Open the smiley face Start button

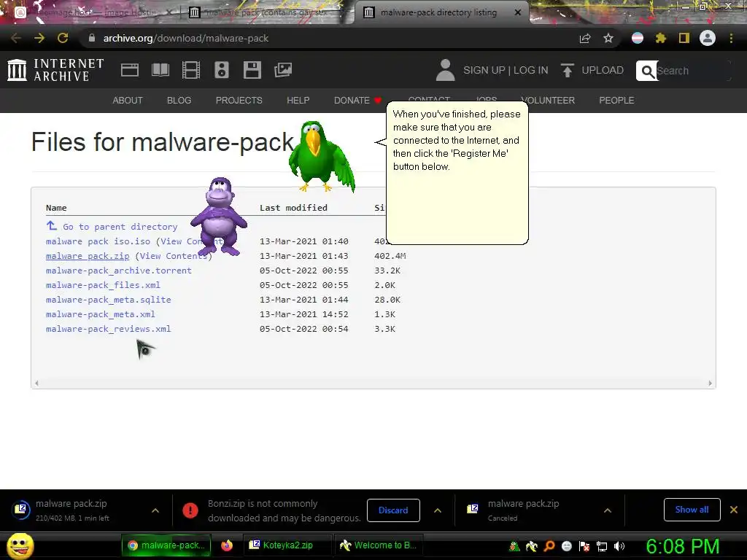click(20, 545)
